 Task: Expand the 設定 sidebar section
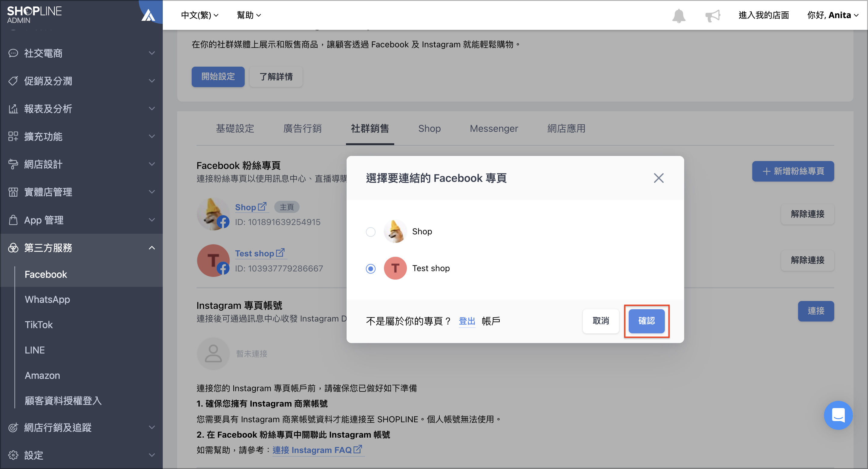click(x=81, y=455)
